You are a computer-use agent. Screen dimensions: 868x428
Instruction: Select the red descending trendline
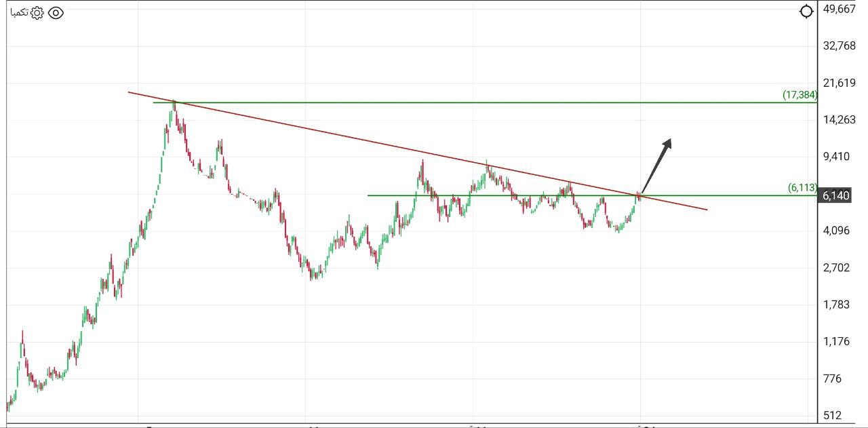[339, 136]
